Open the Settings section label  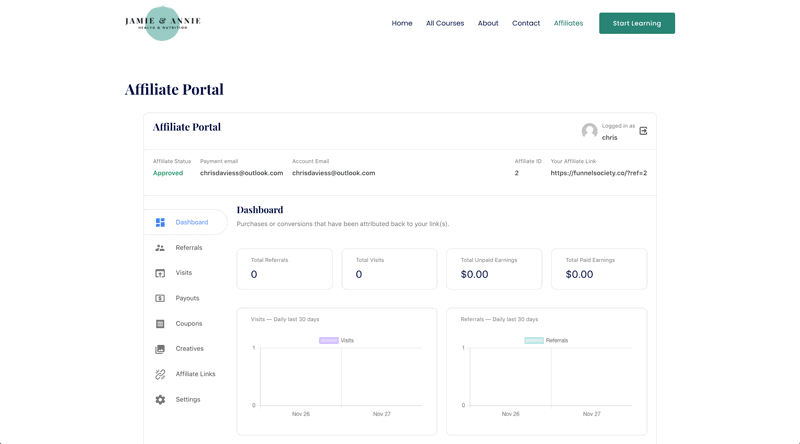[x=188, y=400]
